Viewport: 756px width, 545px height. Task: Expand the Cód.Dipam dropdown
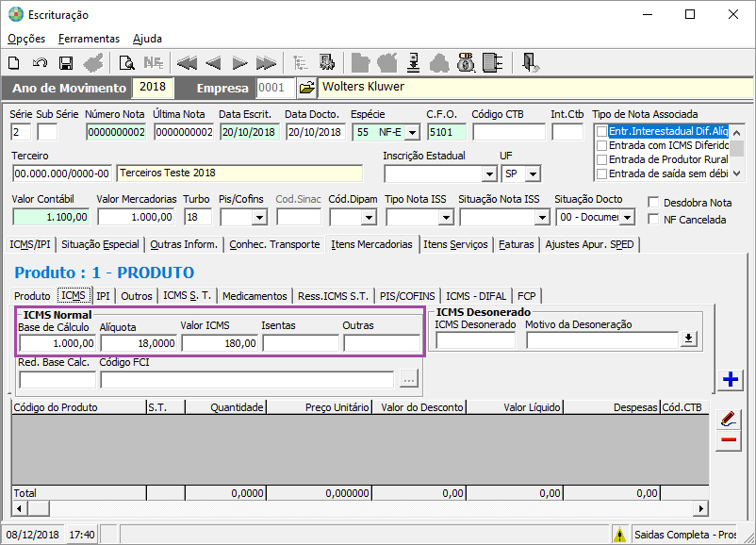[x=369, y=218]
